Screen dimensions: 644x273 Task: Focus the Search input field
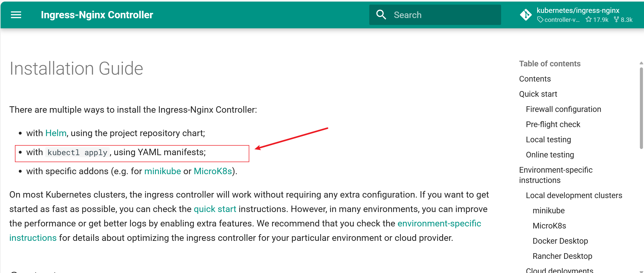tap(435, 15)
